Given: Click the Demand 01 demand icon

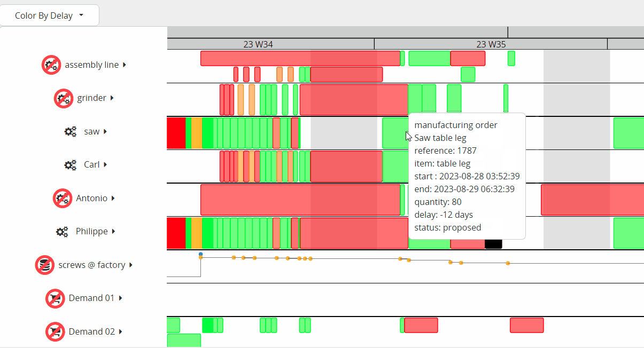Looking at the screenshot, I should pyautogui.click(x=55, y=298).
